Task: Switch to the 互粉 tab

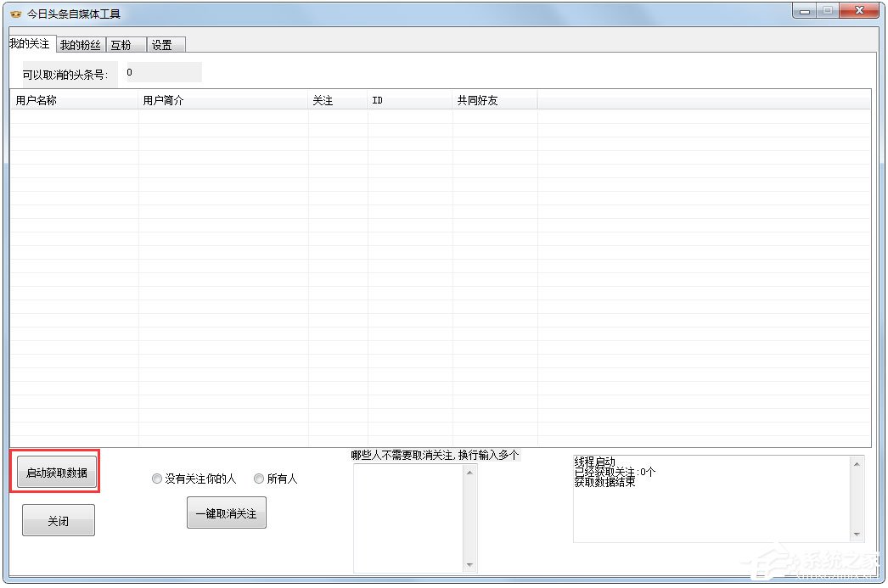Action: click(x=121, y=45)
